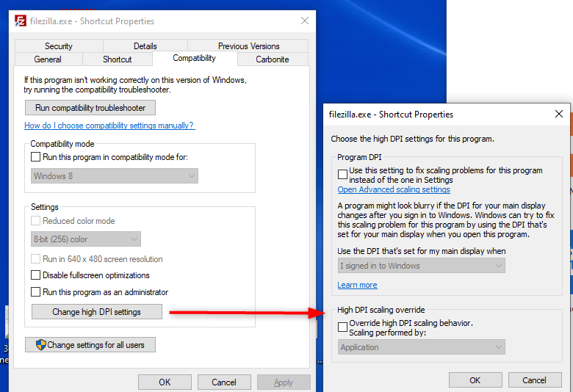Enable Override high DPI scaling behavior

click(x=342, y=327)
